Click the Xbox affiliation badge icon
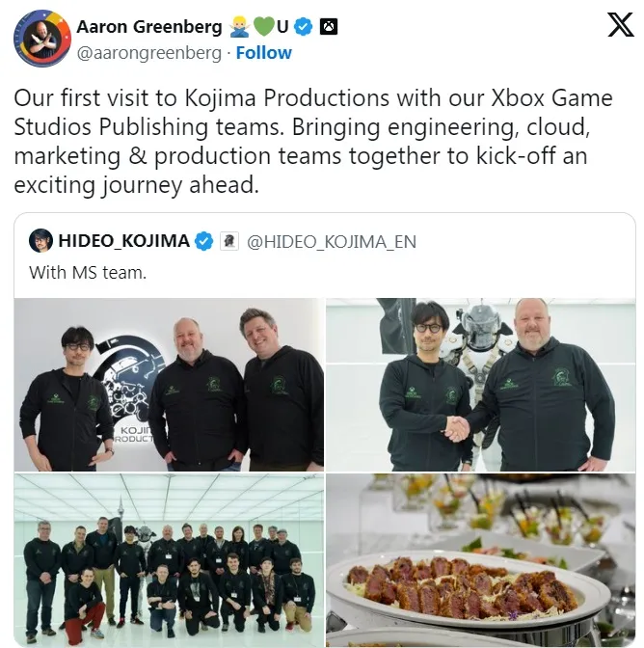The image size is (644, 648). (x=329, y=27)
